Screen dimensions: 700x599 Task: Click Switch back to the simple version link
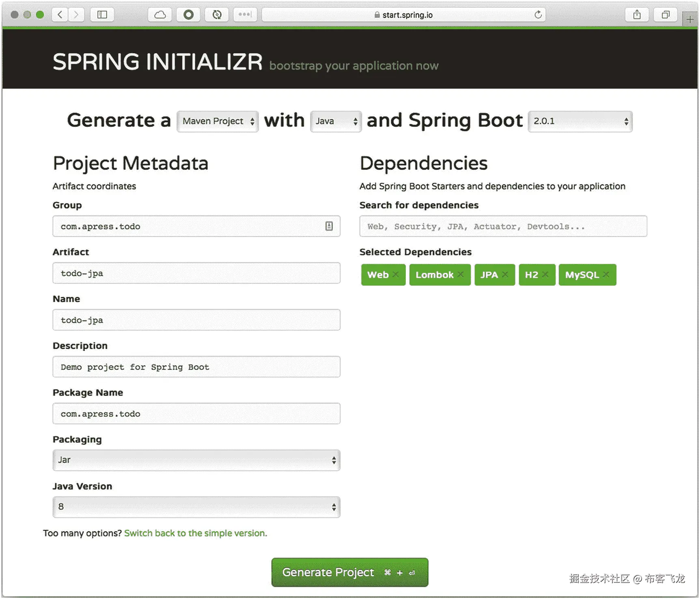click(196, 533)
